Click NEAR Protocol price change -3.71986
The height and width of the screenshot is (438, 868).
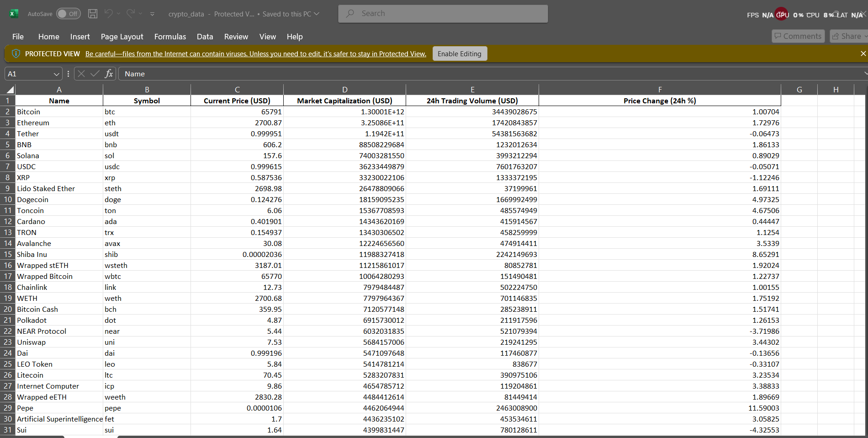[660, 331]
